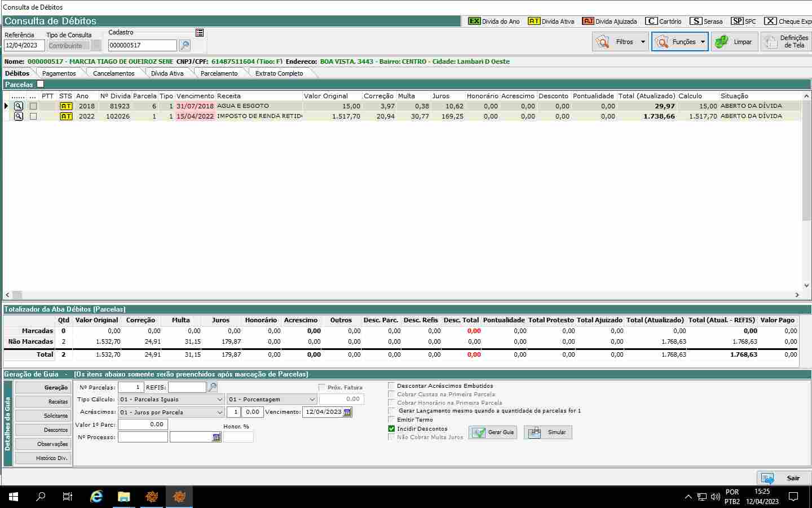Uncheck the Incidir Descontos checkbox
Screen dimensions: 812x508
pyautogui.click(x=391, y=429)
